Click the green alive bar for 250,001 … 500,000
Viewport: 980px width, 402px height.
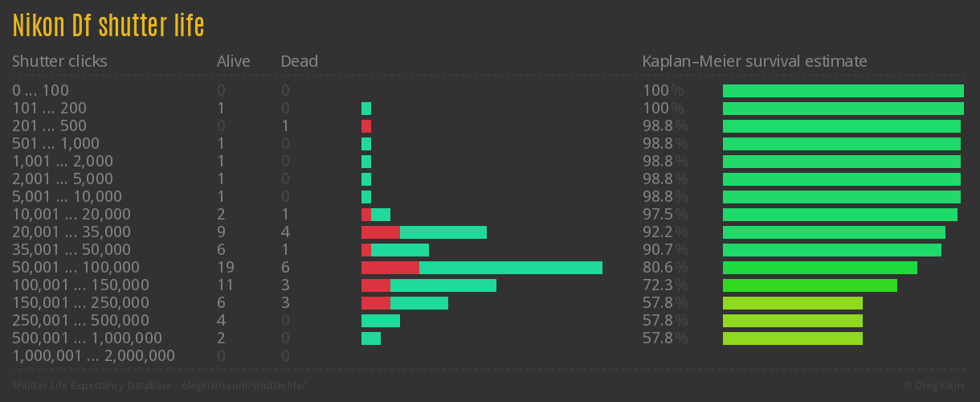tap(380, 321)
